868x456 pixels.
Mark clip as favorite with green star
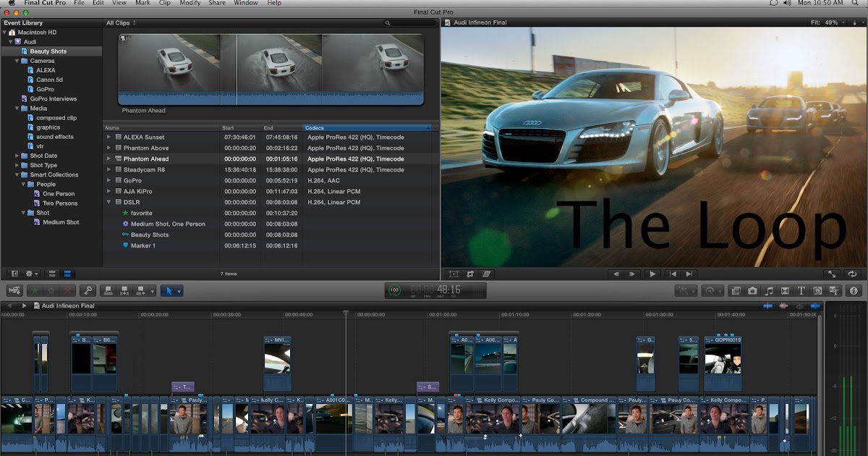pos(35,290)
